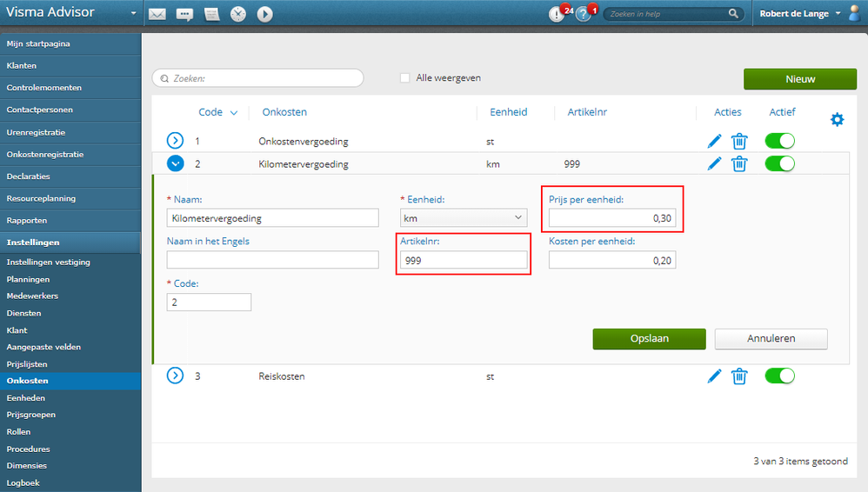Toggle the Actief switch for Onkostenvergoeding
This screenshot has width=868, height=492.
(x=780, y=141)
